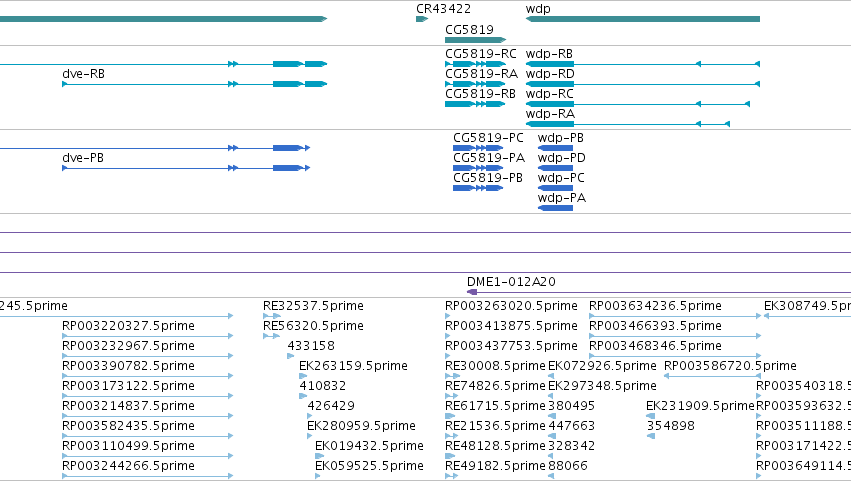Click transcript wdp-RA label
Viewport: 851px width, 481px height.
click(550, 114)
